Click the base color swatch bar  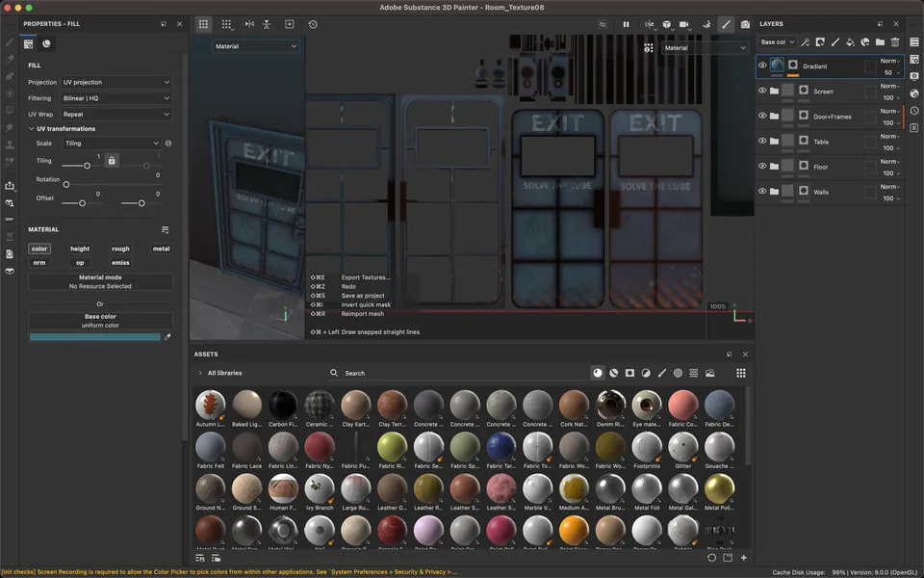tap(95, 337)
